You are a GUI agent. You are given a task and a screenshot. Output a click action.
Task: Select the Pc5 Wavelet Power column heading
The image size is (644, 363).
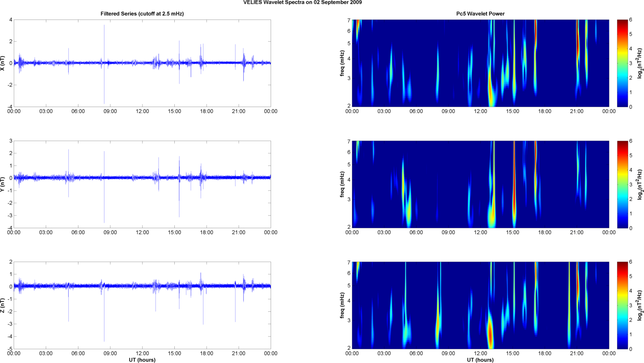click(x=480, y=14)
